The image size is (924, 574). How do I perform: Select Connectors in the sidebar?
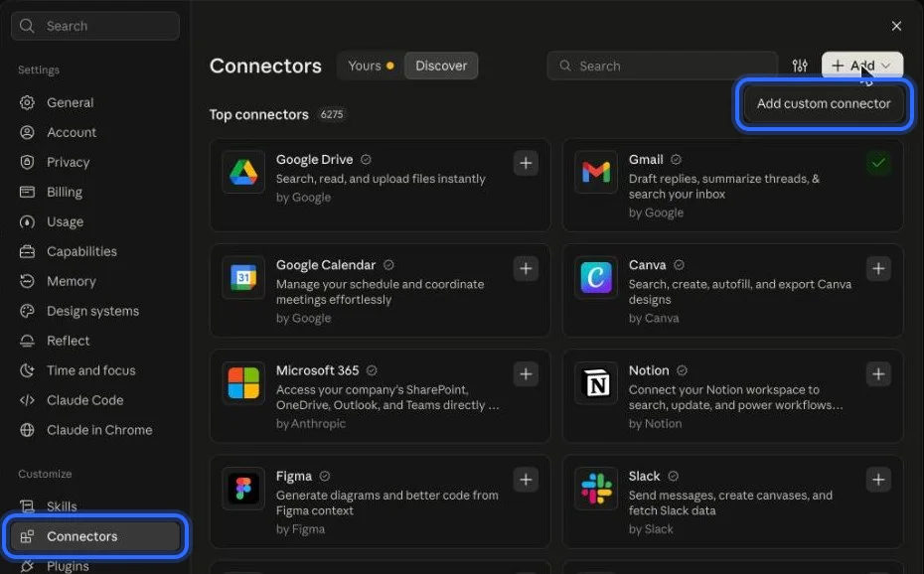pyautogui.click(x=95, y=536)
